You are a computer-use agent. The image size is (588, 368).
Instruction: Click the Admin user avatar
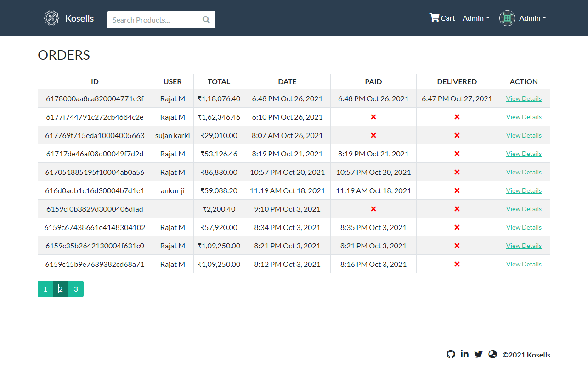point(507,18)
